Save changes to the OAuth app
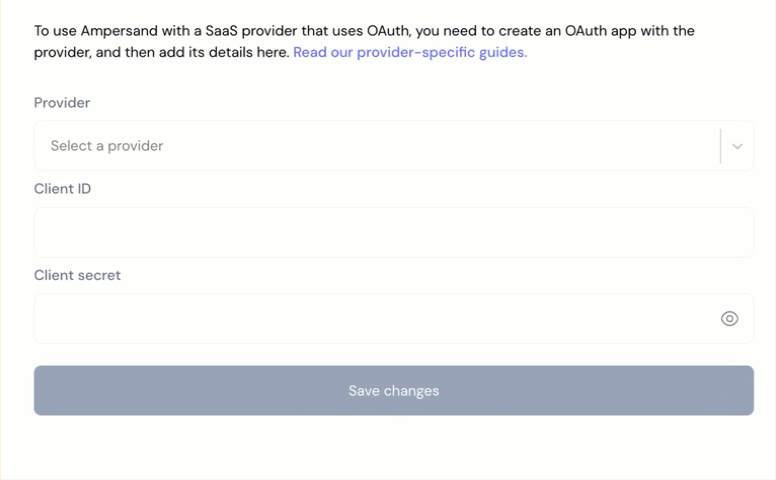776x480 pixels. (x=393, y=390)
